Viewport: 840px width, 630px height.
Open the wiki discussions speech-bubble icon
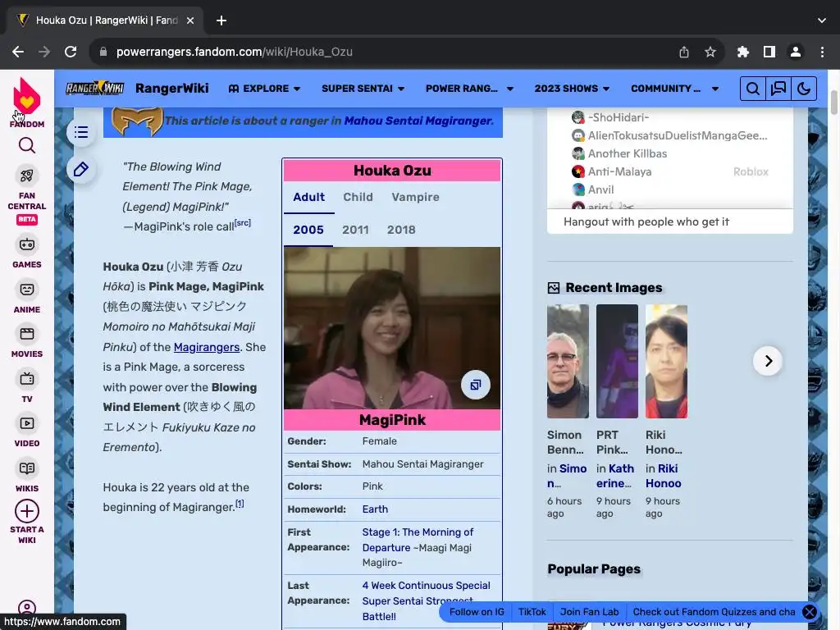click(778, 89)
